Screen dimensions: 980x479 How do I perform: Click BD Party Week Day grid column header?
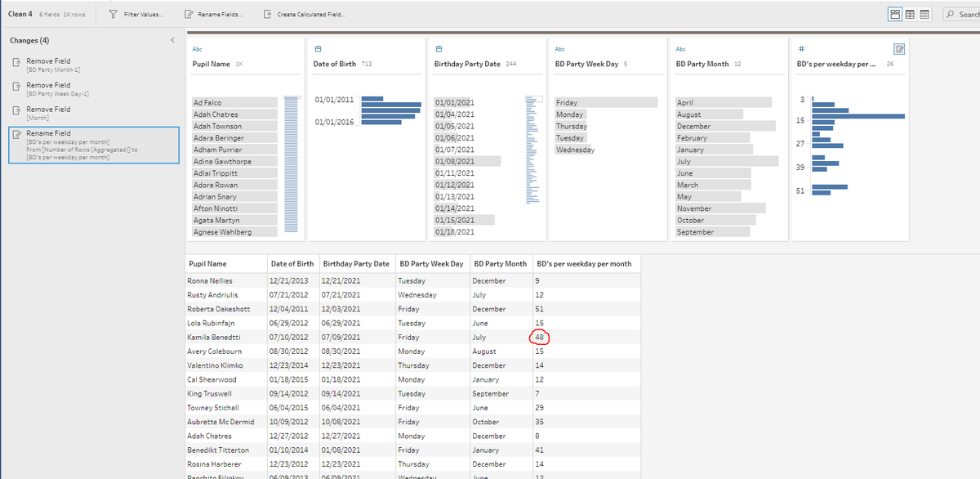(x=432, y=264)
